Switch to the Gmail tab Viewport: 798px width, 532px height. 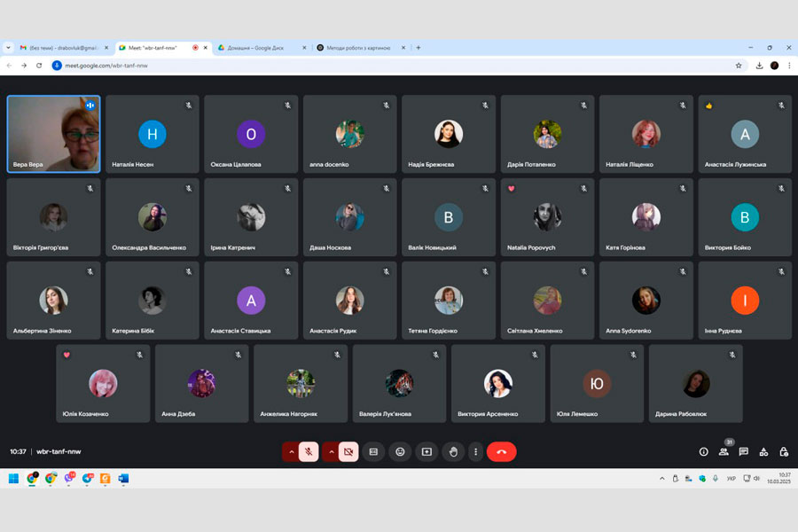64,47
